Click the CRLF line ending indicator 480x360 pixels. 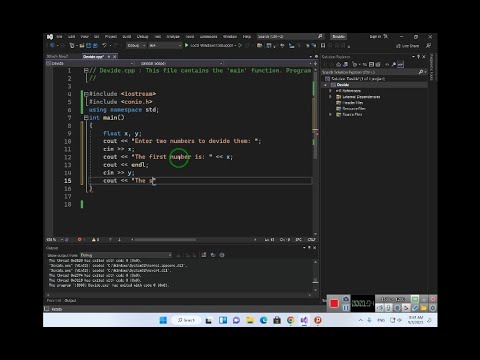click(311, 239)
